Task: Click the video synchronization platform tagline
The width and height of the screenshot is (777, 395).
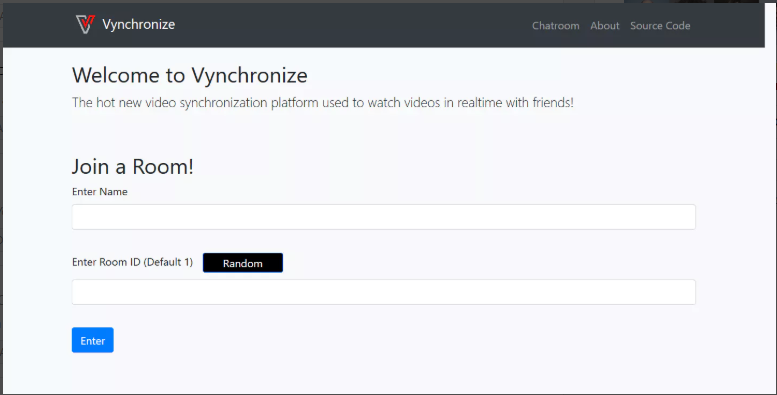Action: tap(323, 103)
